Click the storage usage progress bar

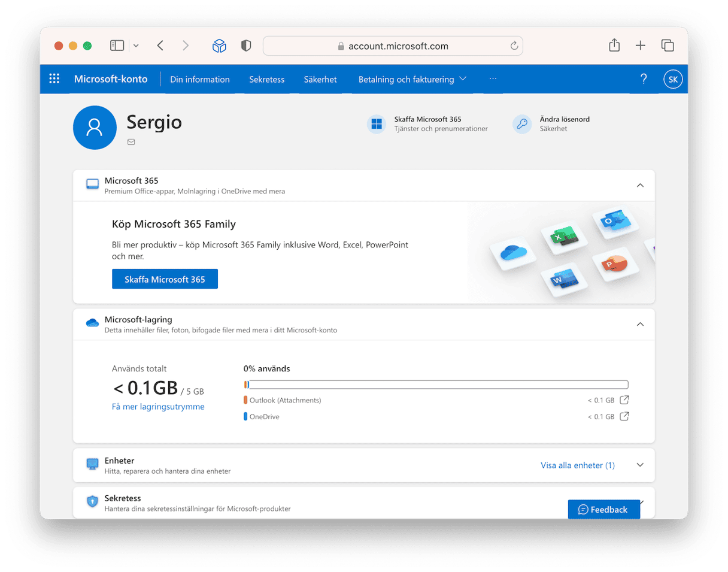[x=436, y=385]
